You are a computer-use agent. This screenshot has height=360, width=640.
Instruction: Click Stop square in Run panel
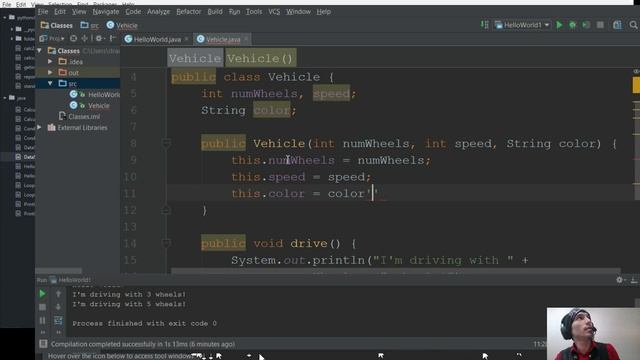coord(42,307)
